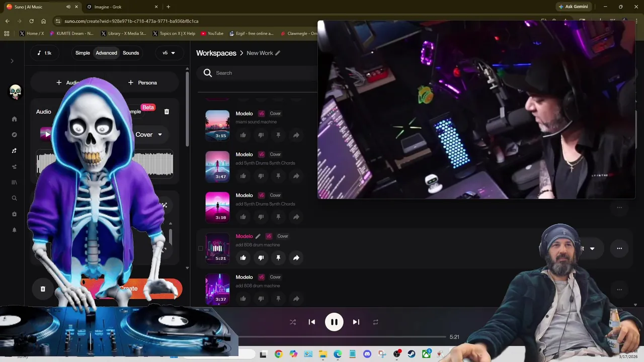The width and height of the screenshot is (644, 362).
Task: Open the browser apps grid in bookmarks bar
Action: (7, 34)
